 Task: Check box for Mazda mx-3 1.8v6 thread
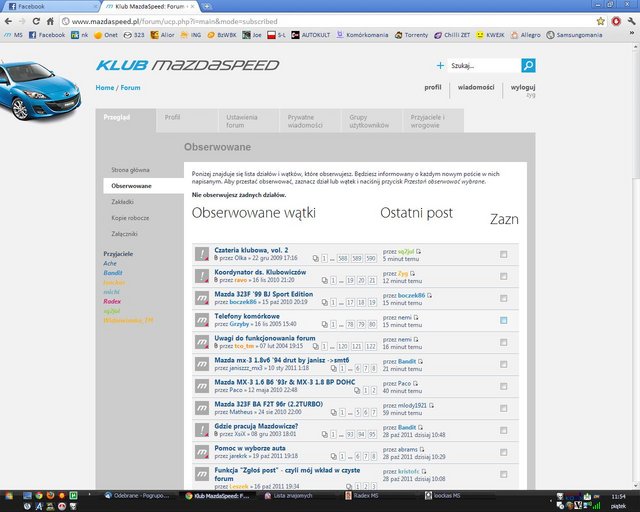tap(504, 365)
